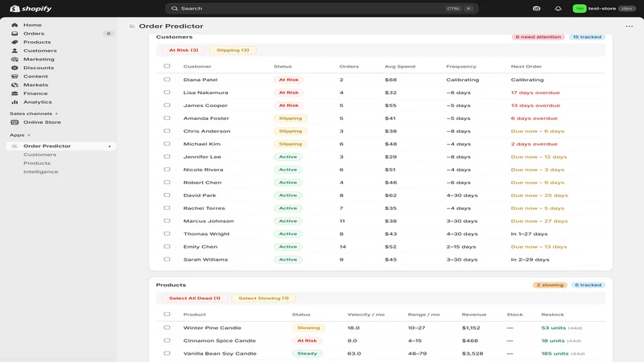
Task: Click '17 days overdue' next order text
Action: (535, 93)
